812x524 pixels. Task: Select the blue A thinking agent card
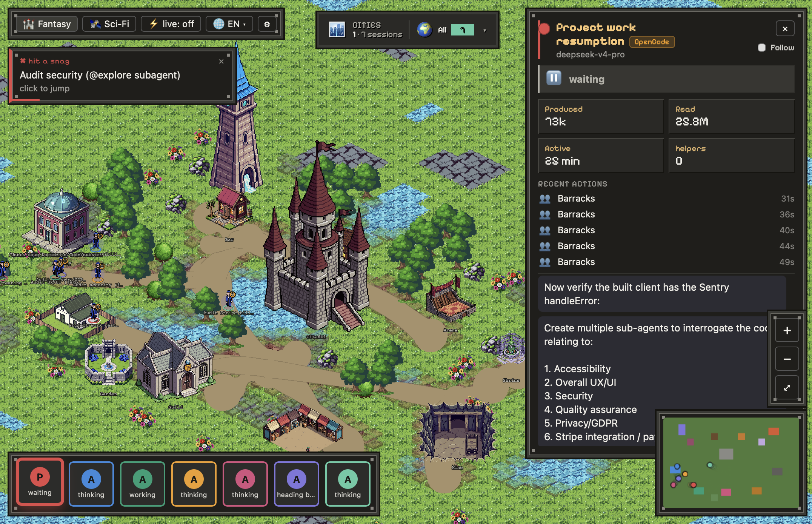tap(91, 484)
